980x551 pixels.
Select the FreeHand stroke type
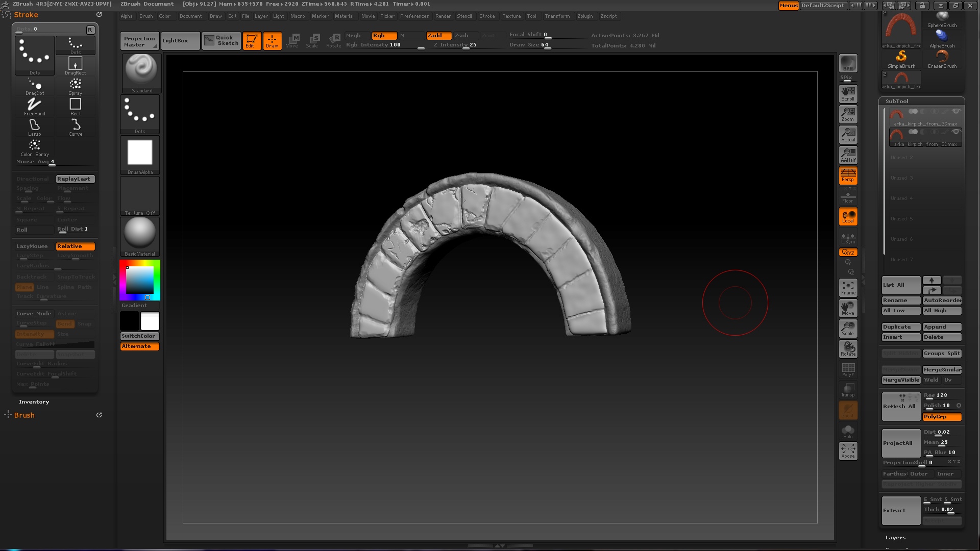coord(34,106)
